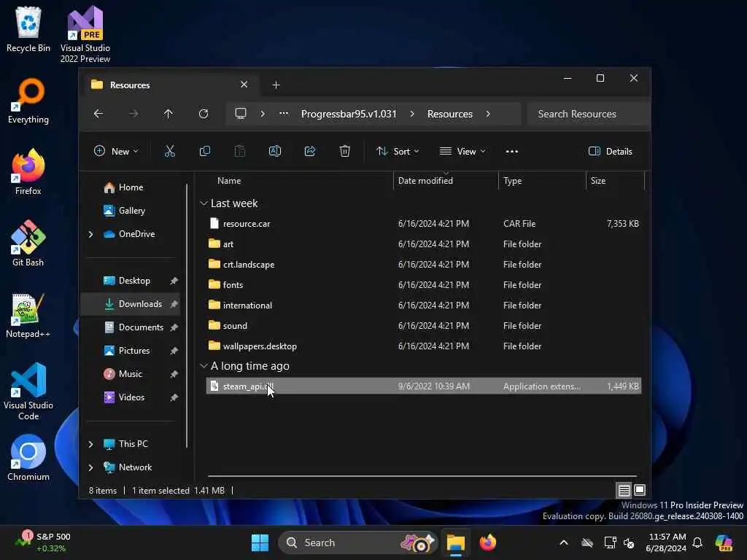Sort by Date modified column header
This screenshot has width=747, height=560.
point(446,181)
